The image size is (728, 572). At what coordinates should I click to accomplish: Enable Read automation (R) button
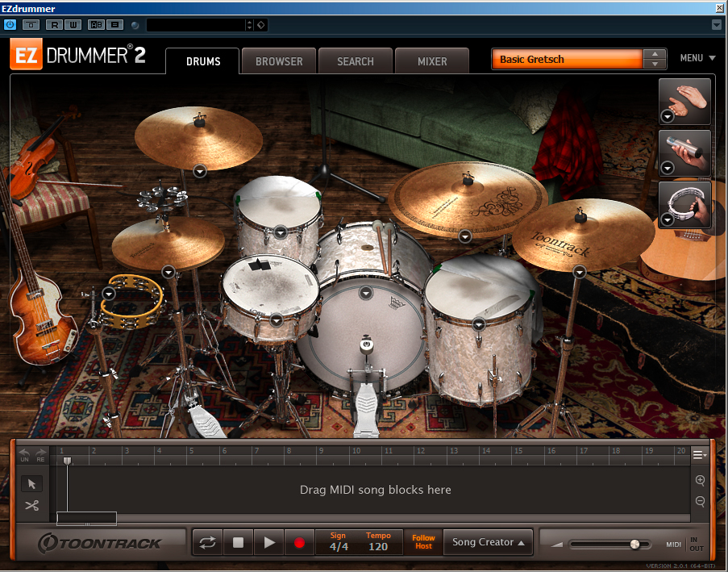(x=54, y=25)
